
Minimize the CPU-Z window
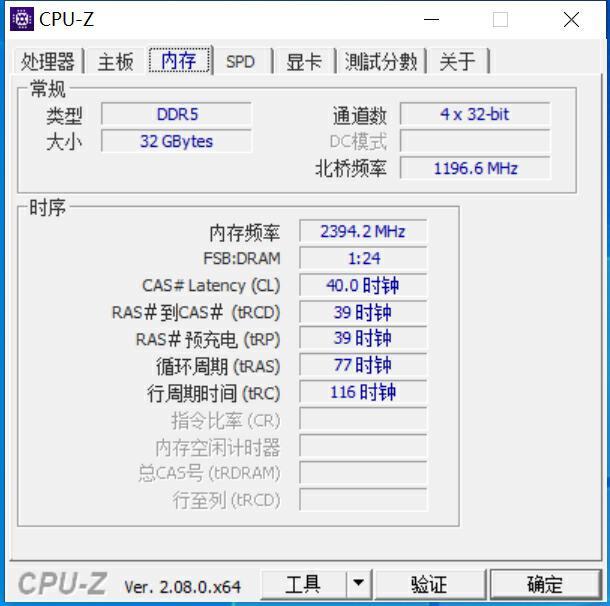click(431, 19)
